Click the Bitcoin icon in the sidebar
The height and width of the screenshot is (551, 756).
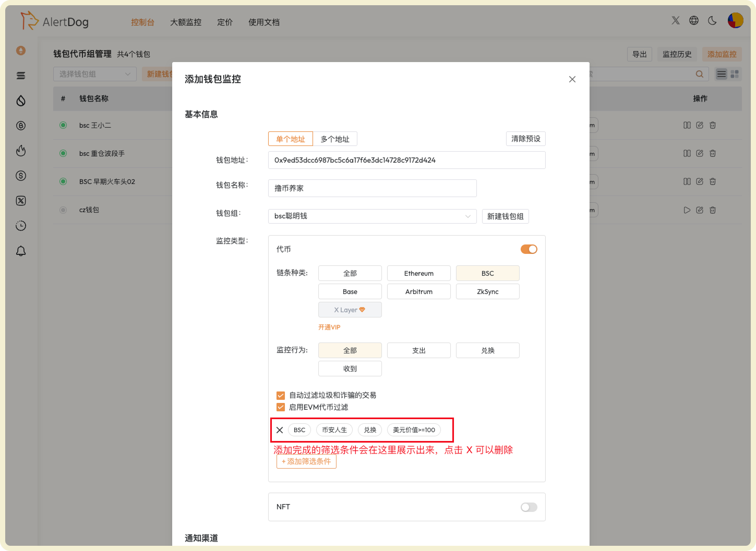tap(21, 126)
